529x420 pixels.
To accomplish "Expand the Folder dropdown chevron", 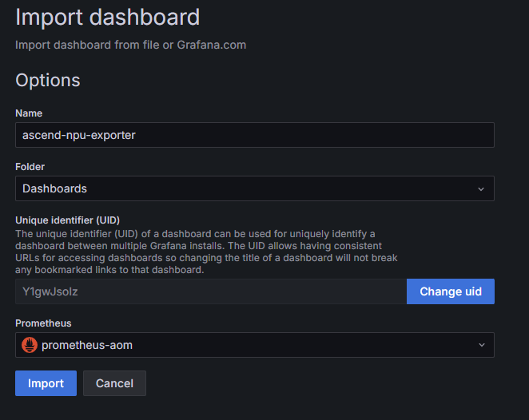I will point(481,189).
